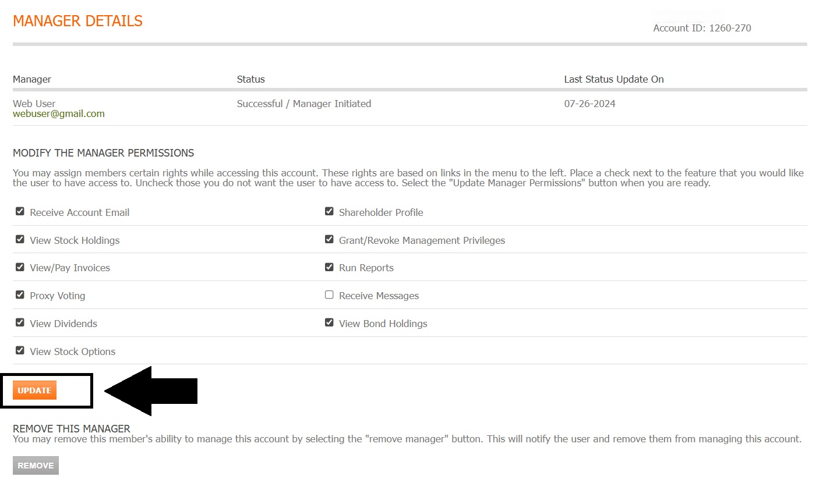Click the Last Status Update On header
The height and width of the screenshot is (504, 830).
coord(613,80)
